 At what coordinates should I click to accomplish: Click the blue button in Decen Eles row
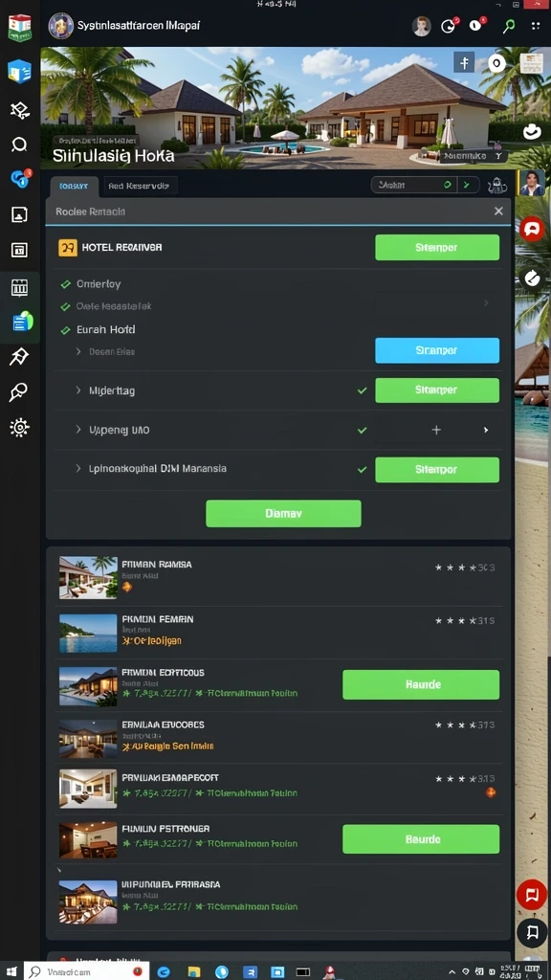click(436, 350)
